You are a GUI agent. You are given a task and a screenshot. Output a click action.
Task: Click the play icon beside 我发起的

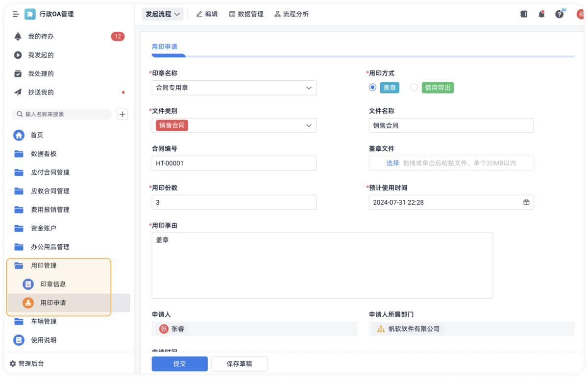(18, 55)
